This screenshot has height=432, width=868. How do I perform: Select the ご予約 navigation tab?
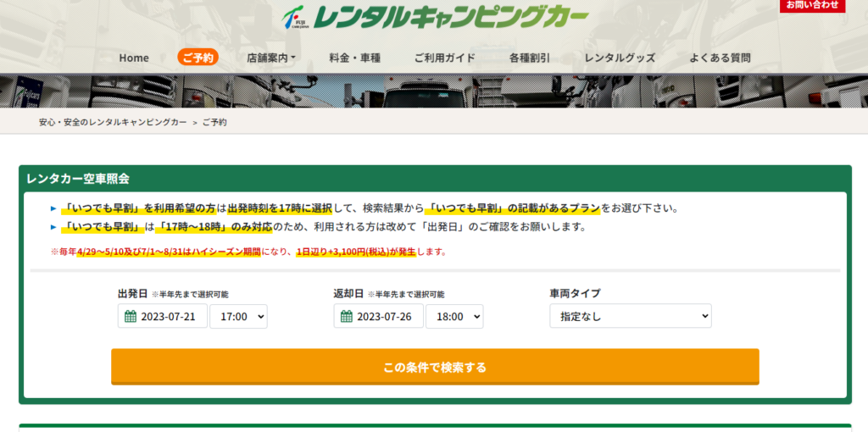[x=198, y=58]
